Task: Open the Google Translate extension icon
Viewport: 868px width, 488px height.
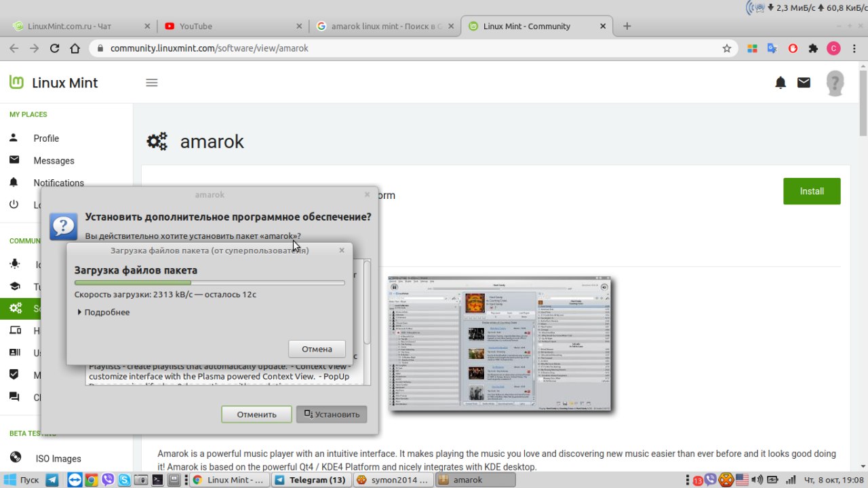Action: pyautogui.click(x=772, y=48)
